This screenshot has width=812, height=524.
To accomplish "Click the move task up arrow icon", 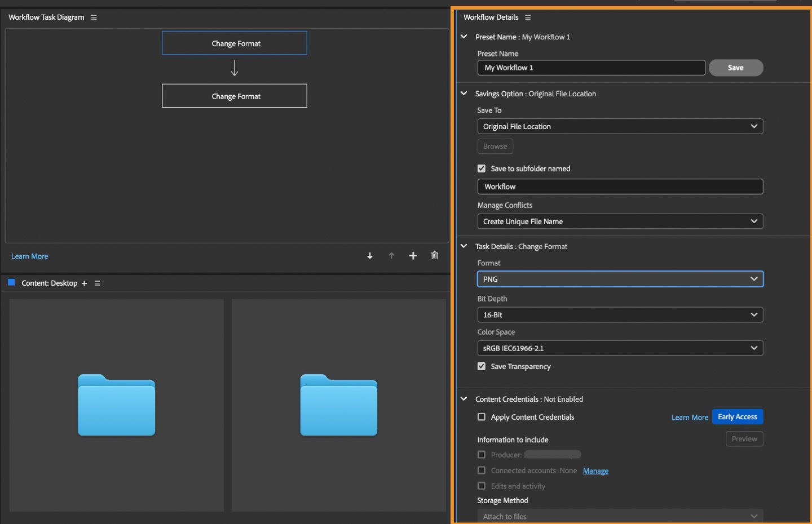I will [x=391, y=255].
